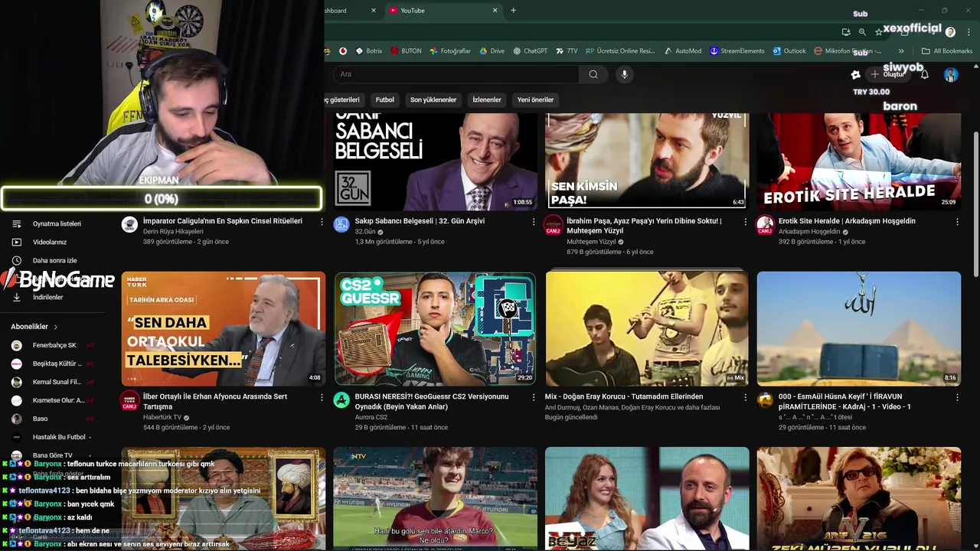Image resolution: width=980 pixels, height=551 pixels.
Task: Click the YouTube search magnifier icon
Action: click(593, 74)
